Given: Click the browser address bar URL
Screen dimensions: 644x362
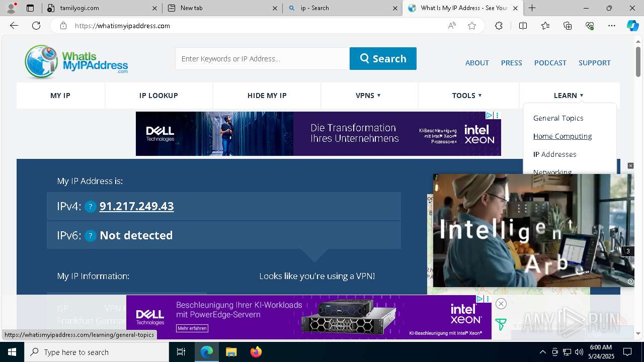Looking at the screenshot, I should tap(122, 26).
